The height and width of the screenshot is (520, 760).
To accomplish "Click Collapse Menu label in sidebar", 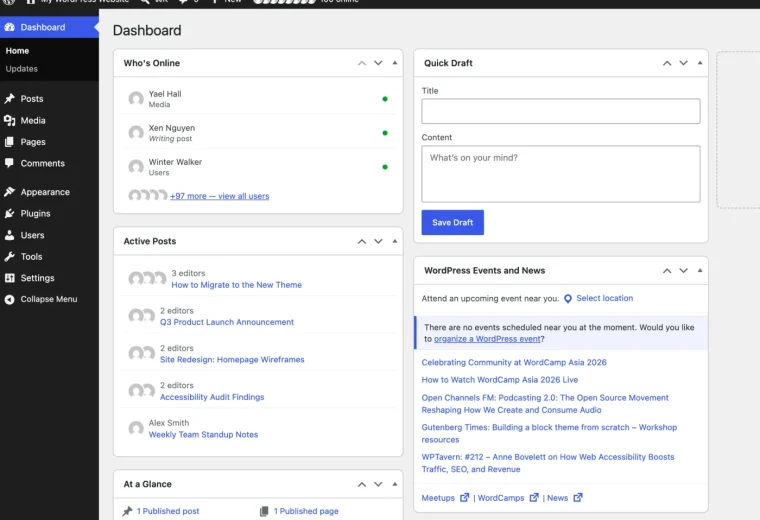I will [48, 299].
